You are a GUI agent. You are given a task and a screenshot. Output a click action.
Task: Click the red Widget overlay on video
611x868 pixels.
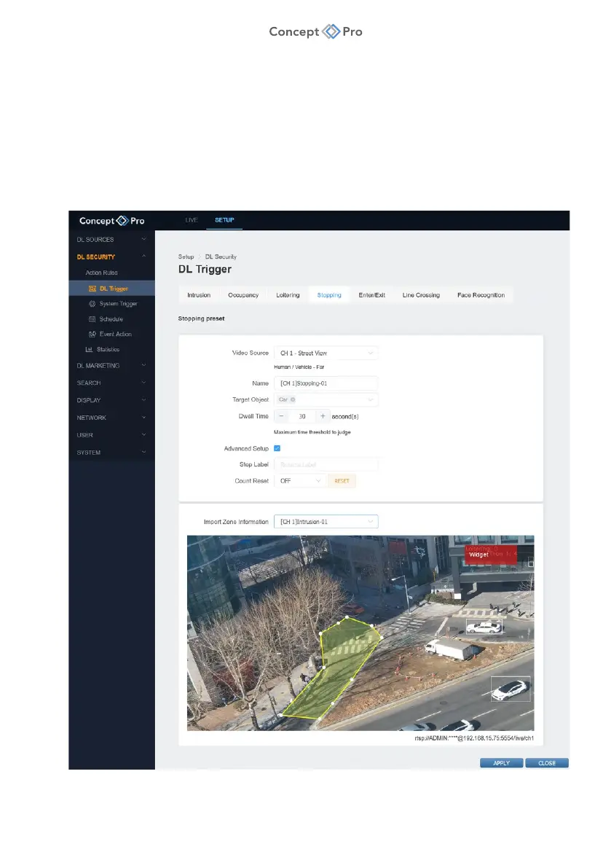tap(491, 554)
